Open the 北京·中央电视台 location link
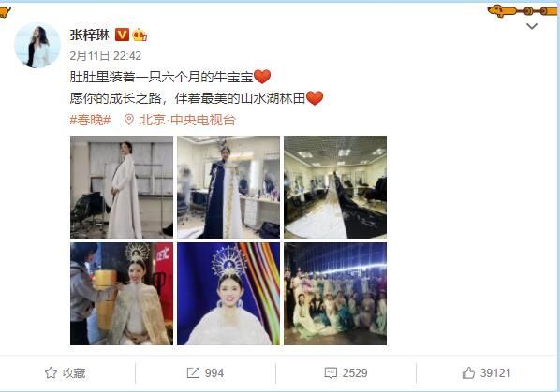 point(187,120)
